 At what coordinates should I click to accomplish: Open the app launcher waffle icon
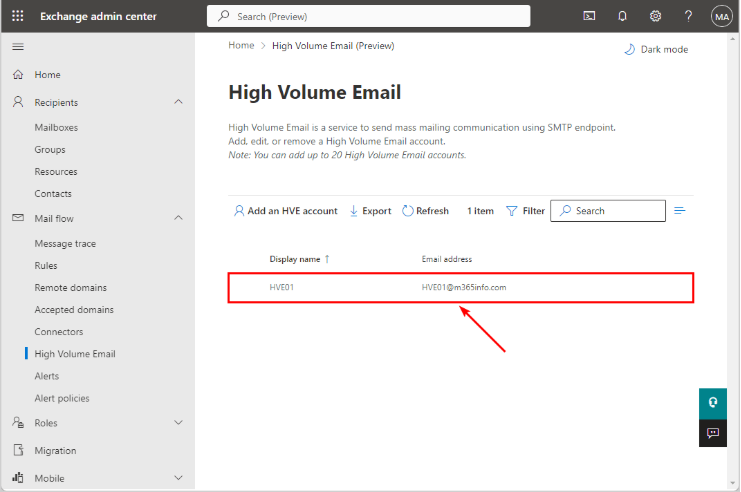pos(18,16)
